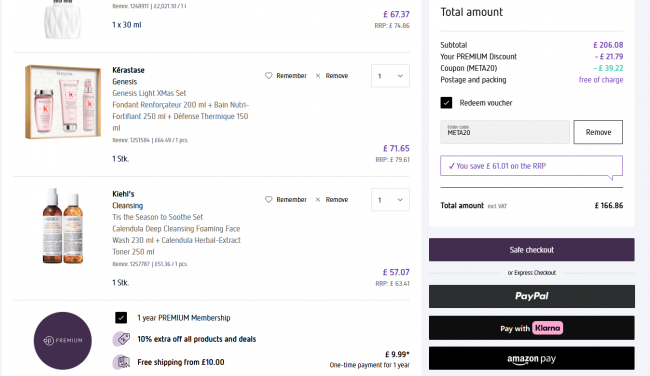Screen dimensions: 650x376
Task: Click 'Your PREMIUM Discount' line
Action: pyautogui.click(x=531, y=57)
